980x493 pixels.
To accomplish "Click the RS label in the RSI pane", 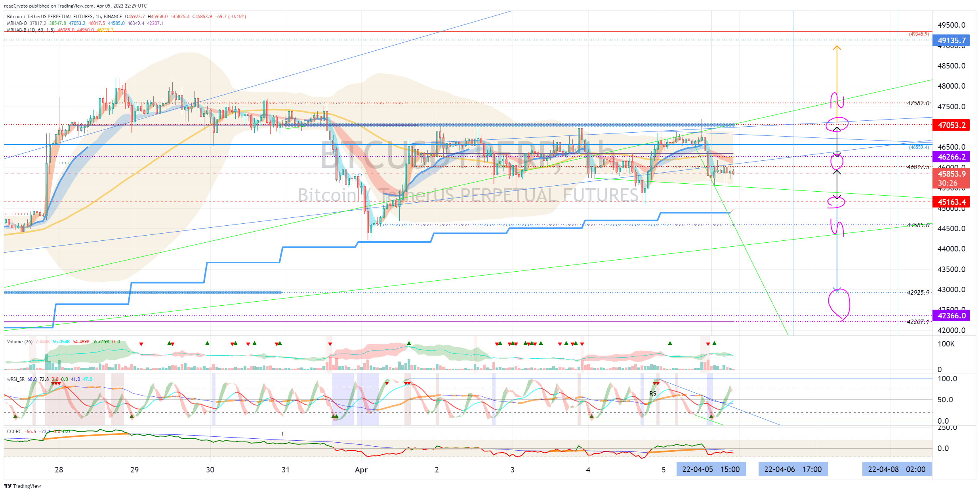I will (653, 394).
